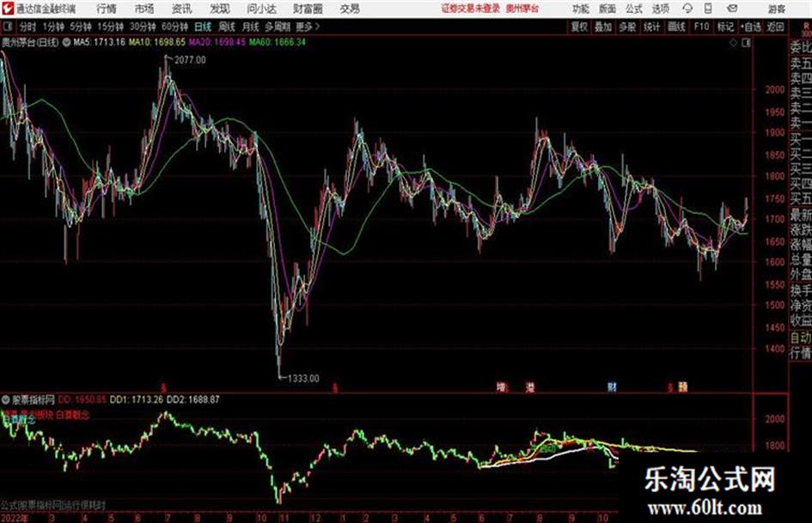Click the 证券交易未登录 login link
This screenshot has width=812, height=523.
point(471,9)
